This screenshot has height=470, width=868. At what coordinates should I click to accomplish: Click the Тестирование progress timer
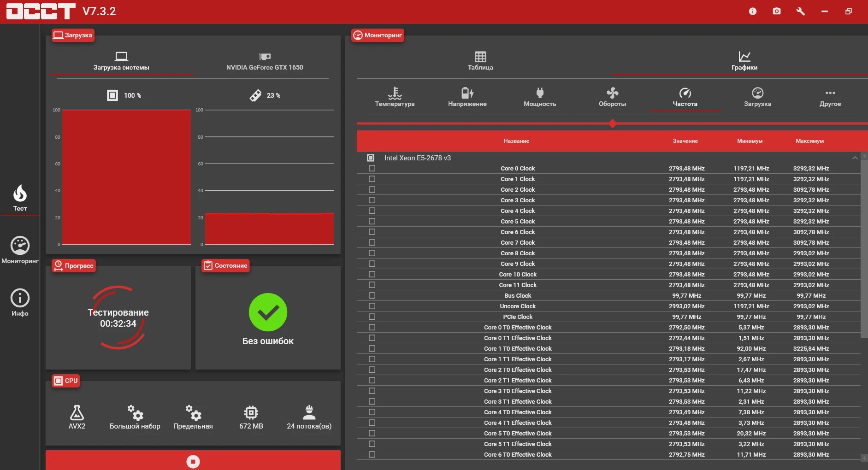coord(118,318)
